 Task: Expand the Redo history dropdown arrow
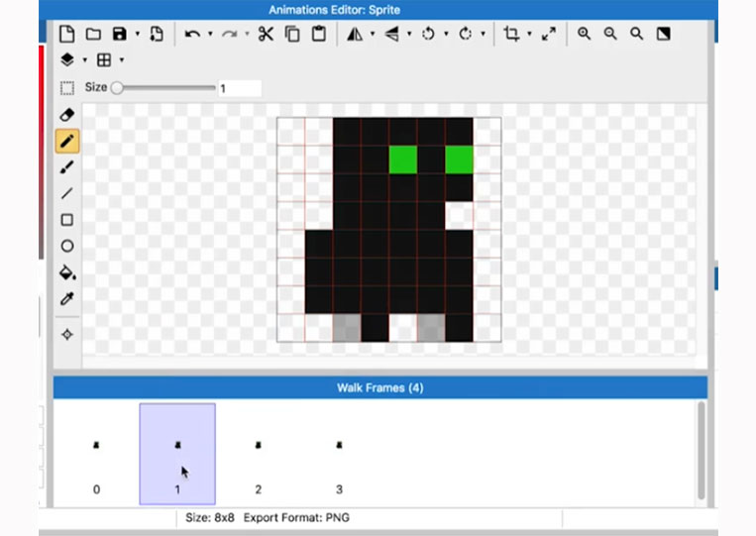point(247,34)
